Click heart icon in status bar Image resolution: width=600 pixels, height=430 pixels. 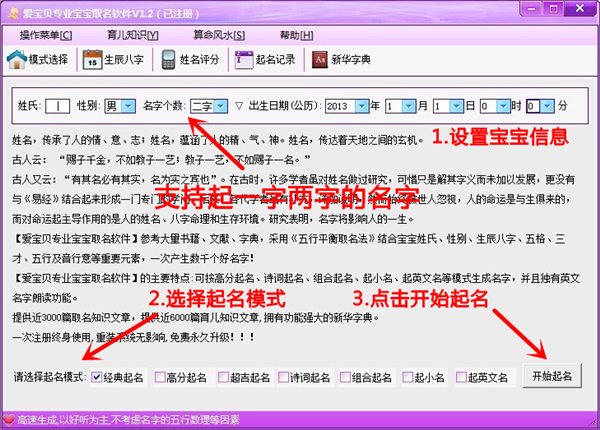(8, 420)
